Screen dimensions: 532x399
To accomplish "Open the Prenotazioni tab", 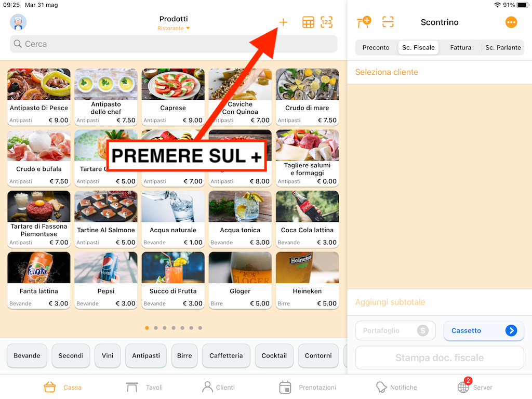I will pos(308,387).
